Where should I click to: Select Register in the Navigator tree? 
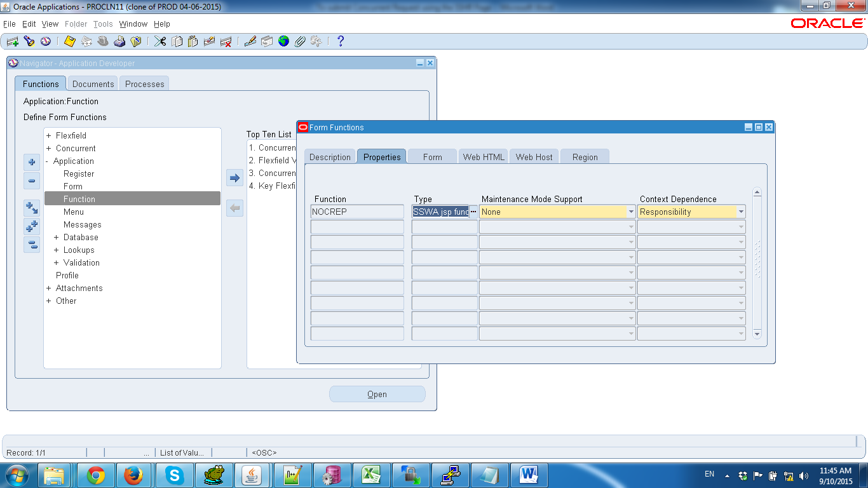click(79, 173)
